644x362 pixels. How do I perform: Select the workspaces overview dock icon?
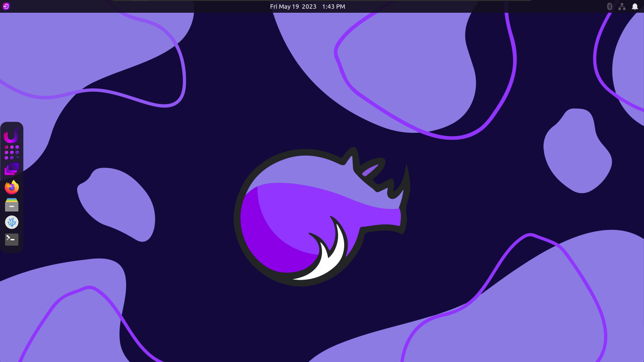[x=11, y=169]
